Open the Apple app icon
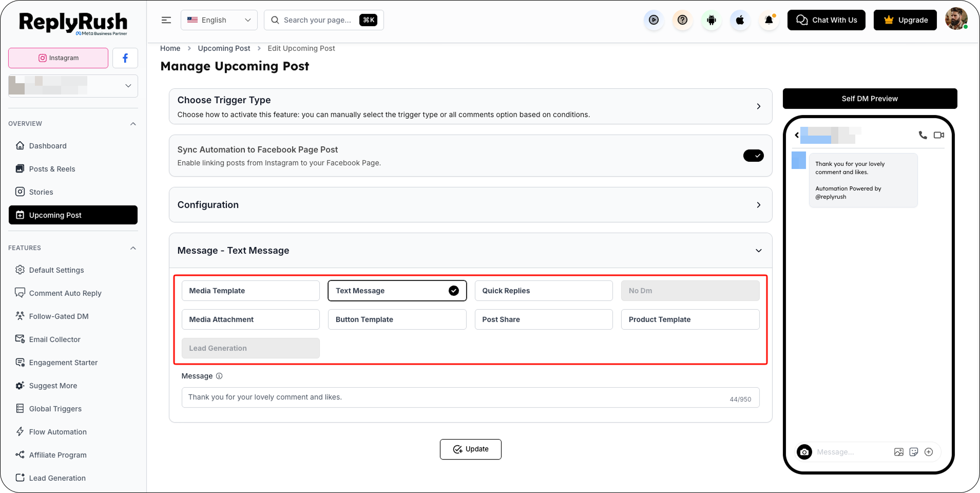This screenshot has width=980, height=493. click(x=740, y=20)
